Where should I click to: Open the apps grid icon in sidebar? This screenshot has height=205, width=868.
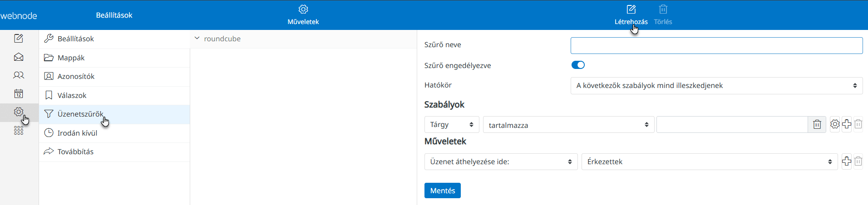tap(19, 131)
